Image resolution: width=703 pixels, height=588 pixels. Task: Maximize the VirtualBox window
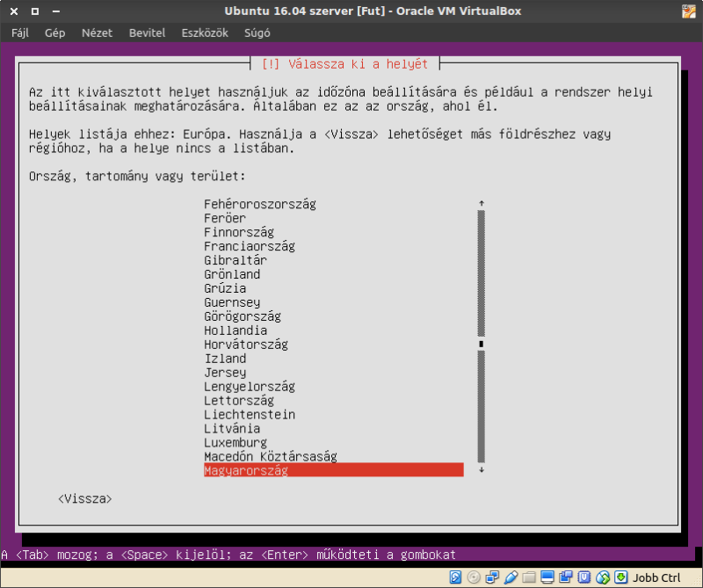click(35, 11)
